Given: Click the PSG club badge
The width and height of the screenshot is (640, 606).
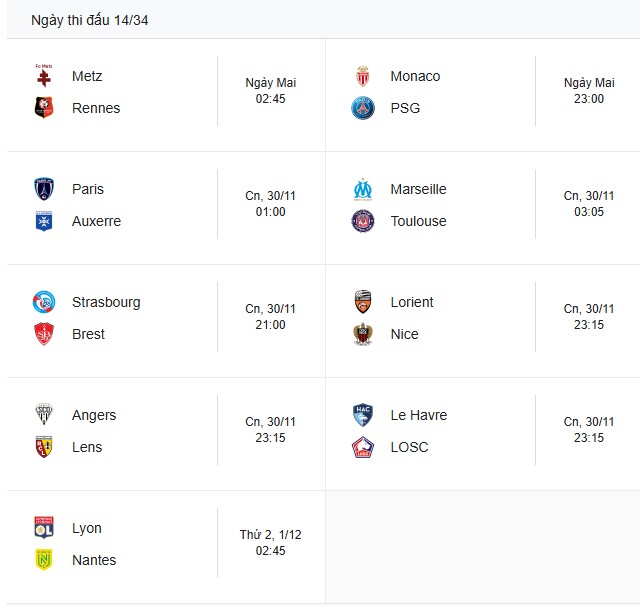Looking at the screenshot, I should [362, 108].
